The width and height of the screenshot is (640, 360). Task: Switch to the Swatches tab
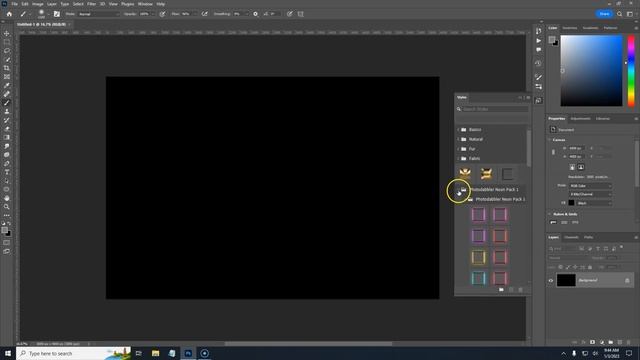(x=570, y=28)
